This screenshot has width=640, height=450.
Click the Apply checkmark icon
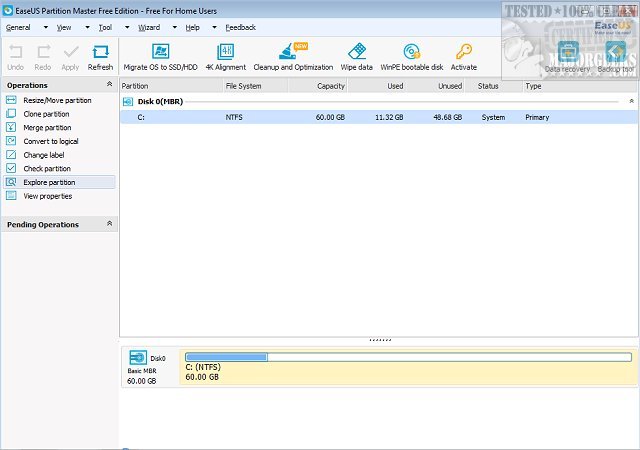pyautogui.click(x=71, y=52)
